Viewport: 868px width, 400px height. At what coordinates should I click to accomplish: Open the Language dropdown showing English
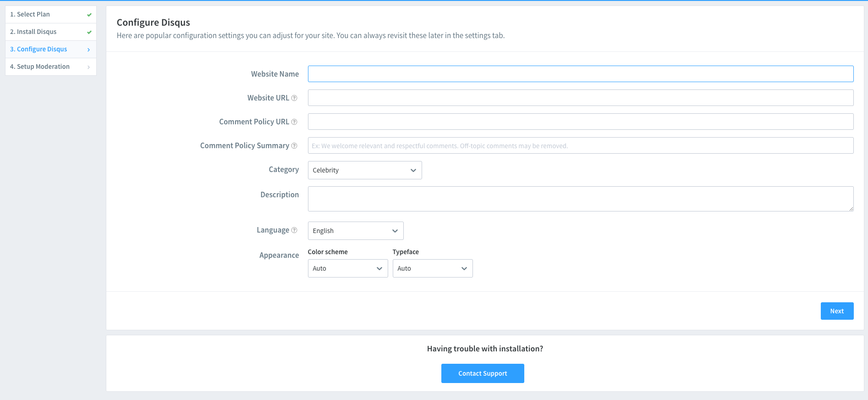pyautogui.click(x=356, y=231)
